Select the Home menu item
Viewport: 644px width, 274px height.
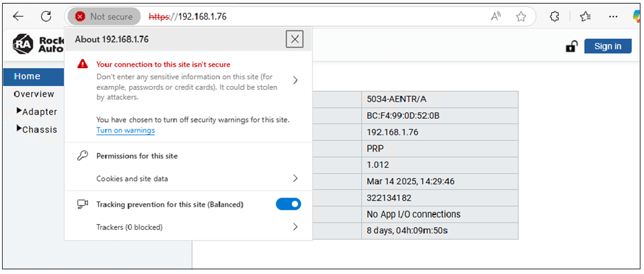pyautogui.click(x=33, y=76)
